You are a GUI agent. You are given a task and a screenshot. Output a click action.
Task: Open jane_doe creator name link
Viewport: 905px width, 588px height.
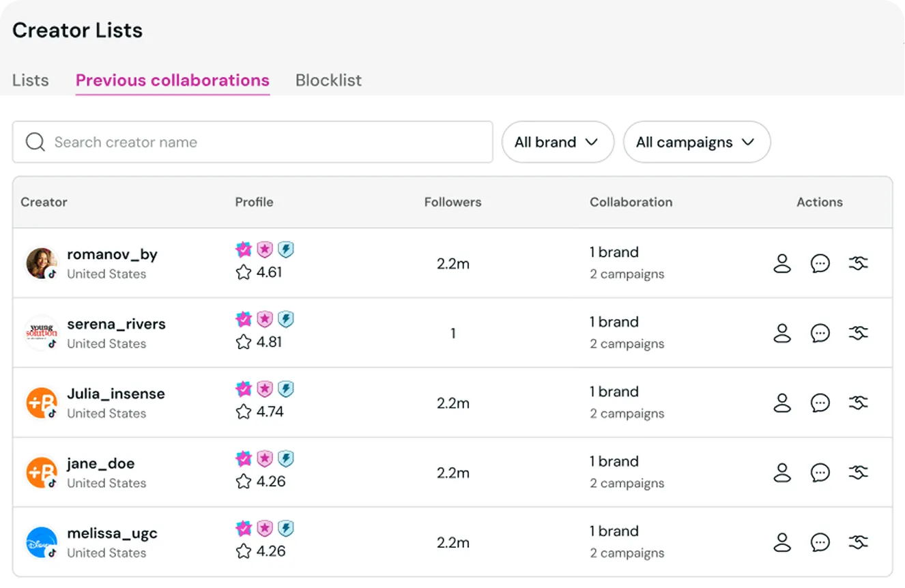pyautogui.click(x=100, y=464)
